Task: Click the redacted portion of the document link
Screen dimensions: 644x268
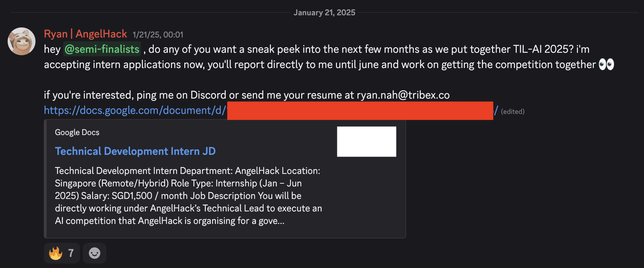Action: pyautogui.click(x=360, y=110)
